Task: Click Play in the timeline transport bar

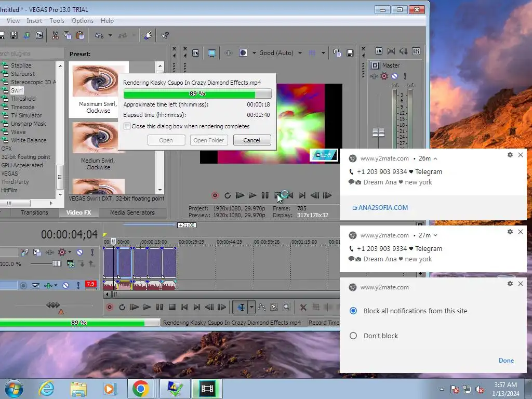Action: click(147, 308)
